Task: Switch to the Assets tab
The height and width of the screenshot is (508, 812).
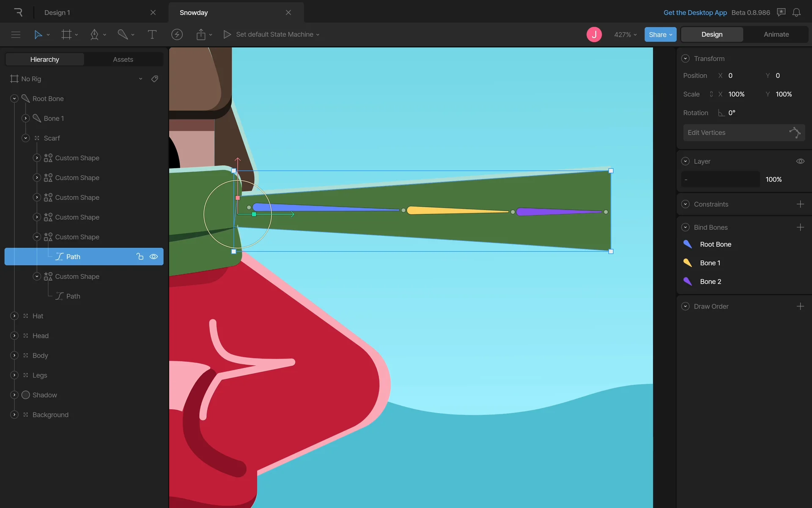Action: [123, 59]
